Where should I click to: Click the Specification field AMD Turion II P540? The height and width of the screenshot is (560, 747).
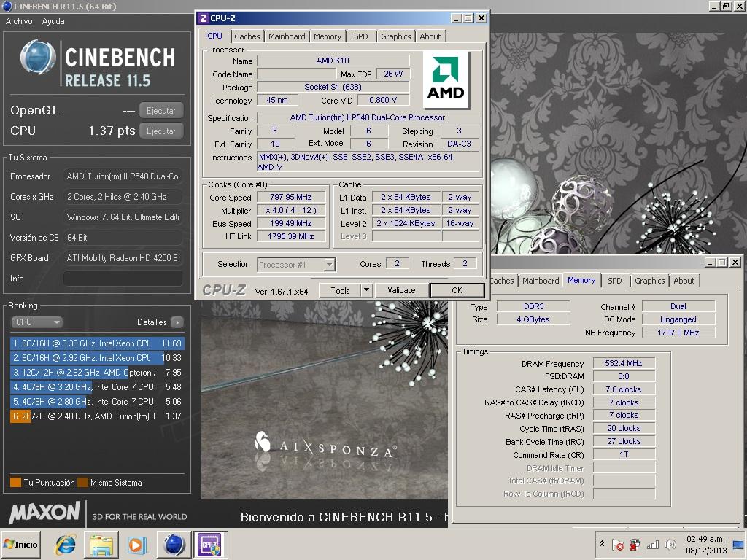tap(368, 117)
